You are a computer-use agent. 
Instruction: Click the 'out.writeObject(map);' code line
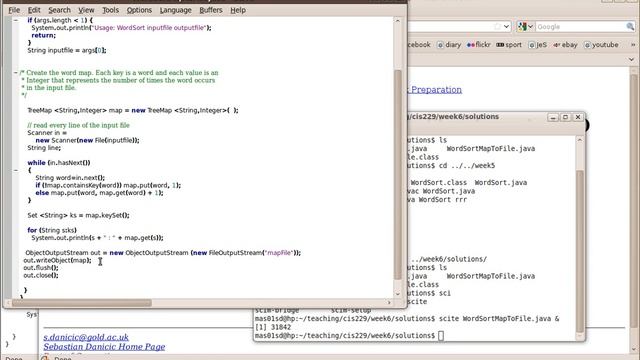pos(57,260)
